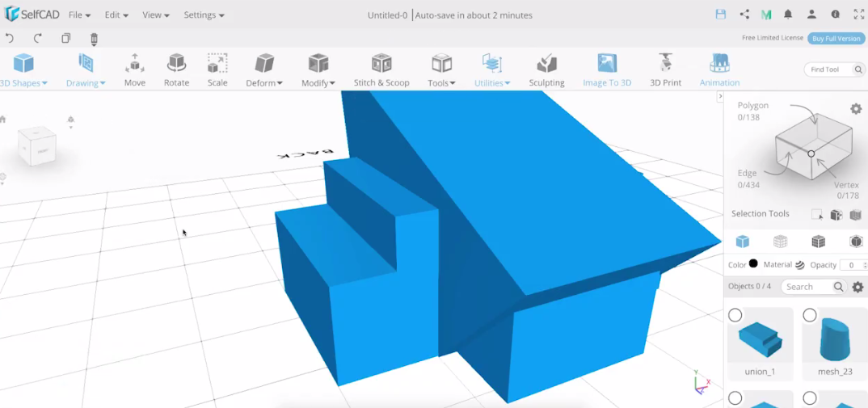Click the objects search magnifier icon

coord(838,287)
